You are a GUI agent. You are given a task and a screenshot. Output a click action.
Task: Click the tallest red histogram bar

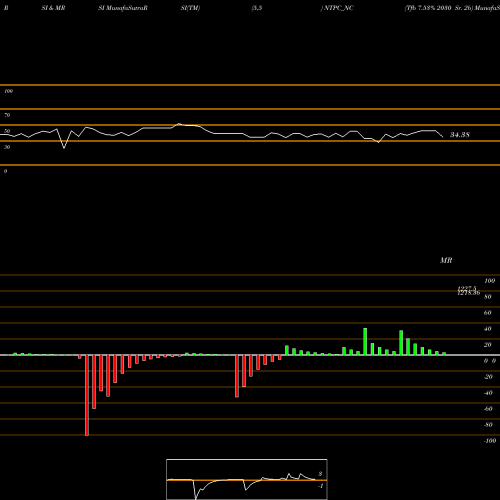[x=87, y=395]
